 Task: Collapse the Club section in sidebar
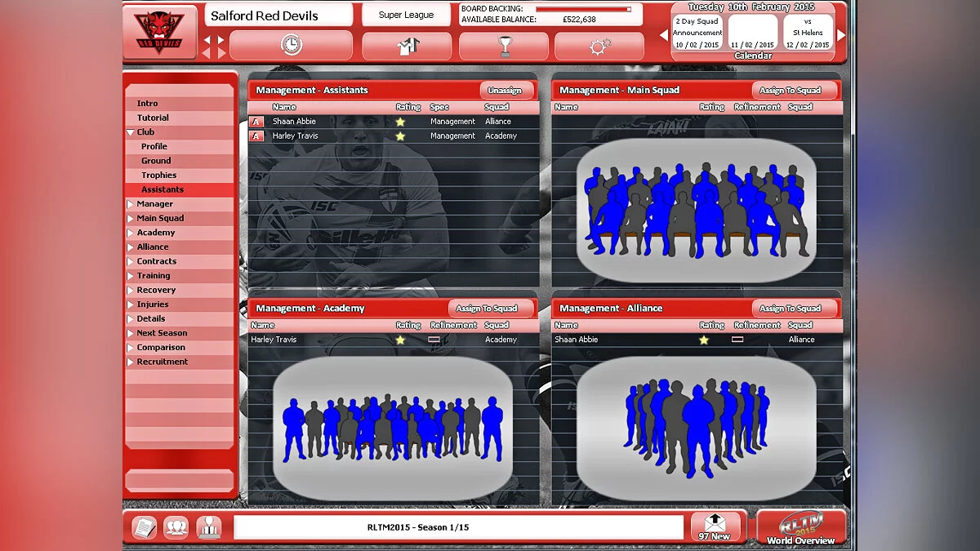tap(130, 132)
